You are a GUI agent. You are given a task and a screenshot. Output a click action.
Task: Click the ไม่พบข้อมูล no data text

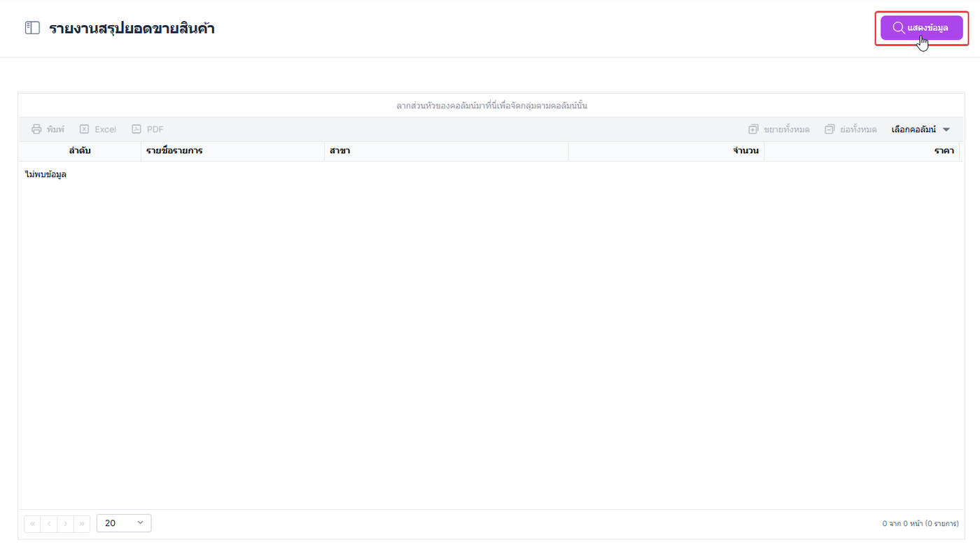[45, 174]
